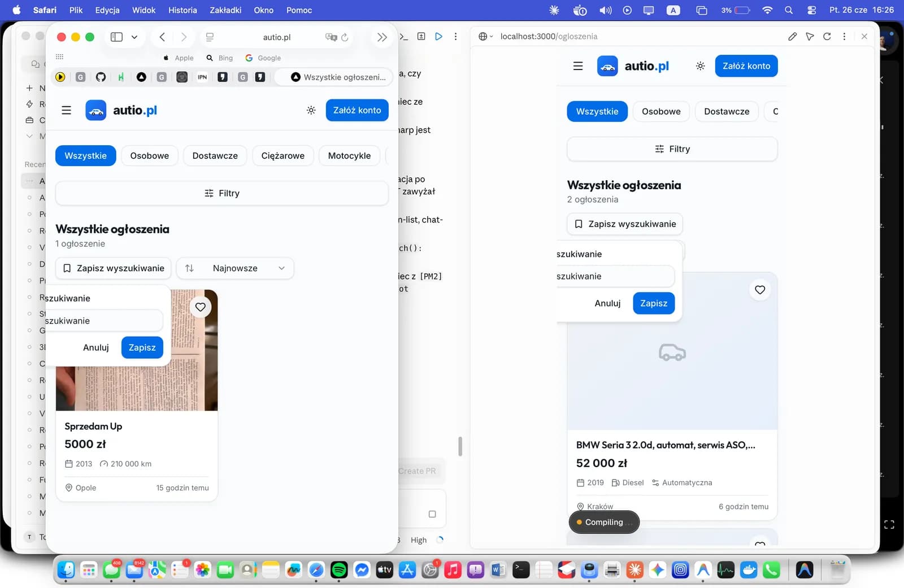Screen dimensions: 904x588
Task: Refresh the localhost preview pane
Action: (x=827, y=36)
